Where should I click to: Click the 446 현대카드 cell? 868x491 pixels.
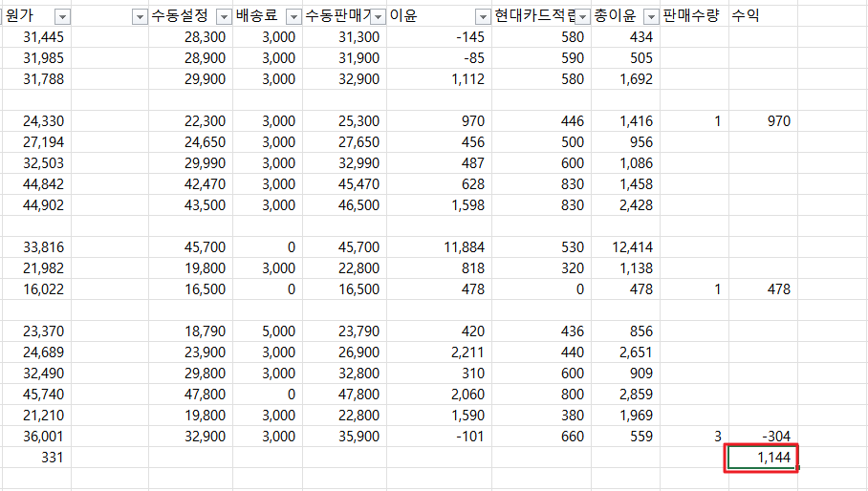pos(541,121)
